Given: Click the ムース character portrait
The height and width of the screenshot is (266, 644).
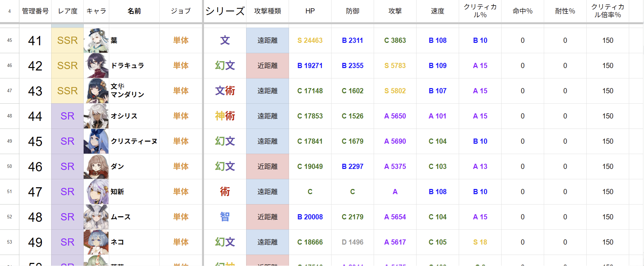Looking at the screenshot, I should 96,217.
